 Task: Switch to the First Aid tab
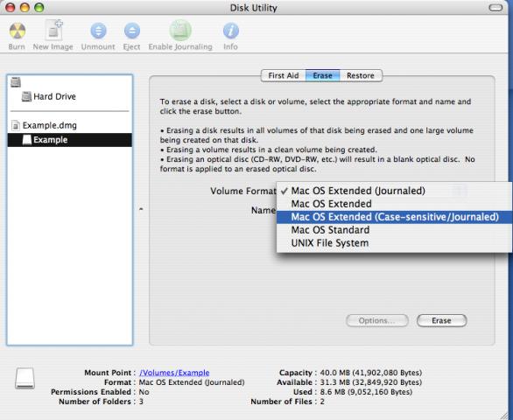tap(284, 75)
